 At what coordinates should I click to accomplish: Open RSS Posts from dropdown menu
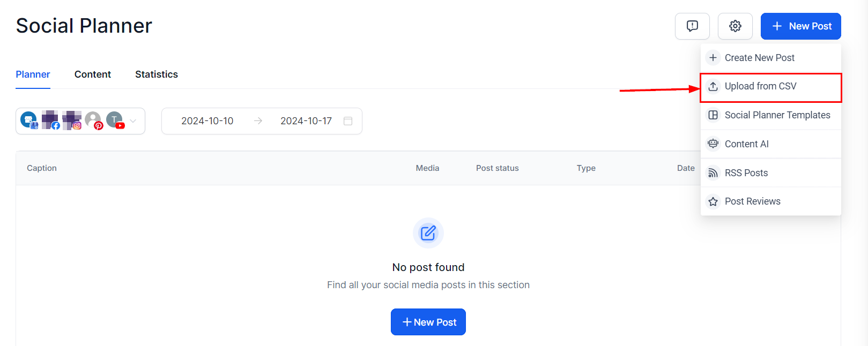(x=746, y=173)
